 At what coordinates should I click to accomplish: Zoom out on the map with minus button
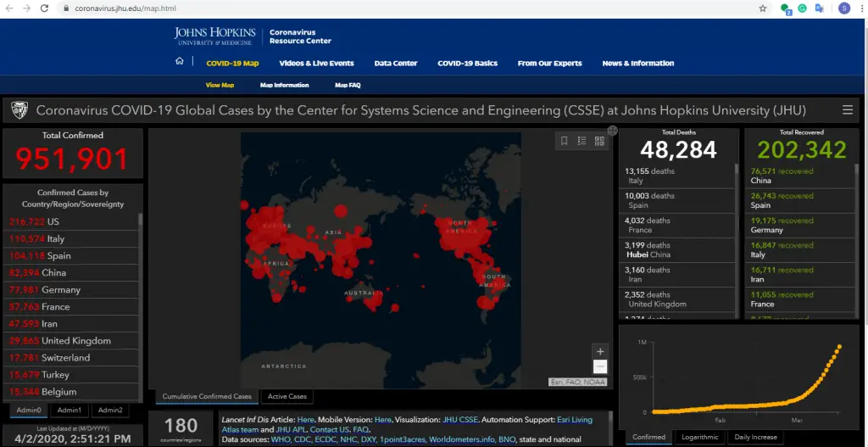click(599, 366)
